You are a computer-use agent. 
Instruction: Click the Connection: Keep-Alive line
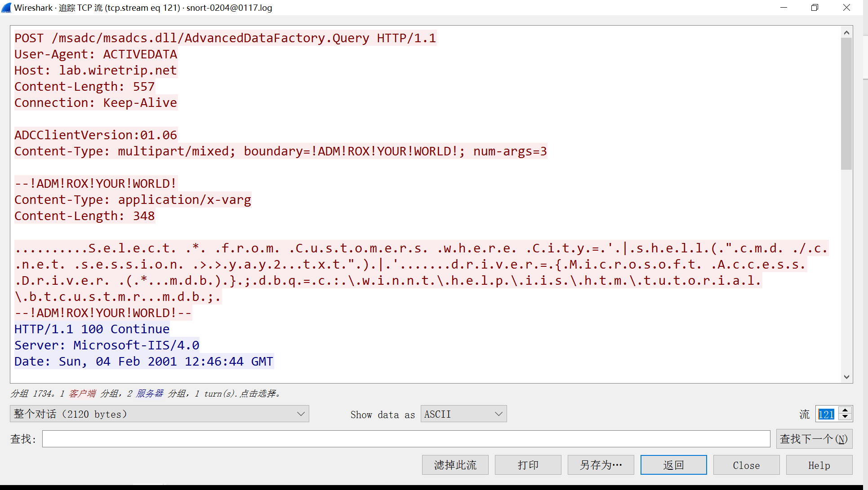[x=96, y=102]
